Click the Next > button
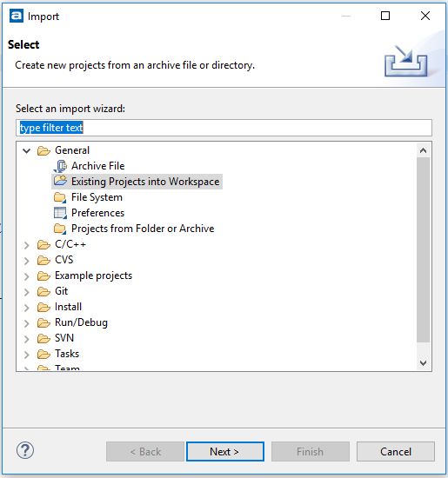Viewport: 448px width, 478px height. (x=225, y=451)
